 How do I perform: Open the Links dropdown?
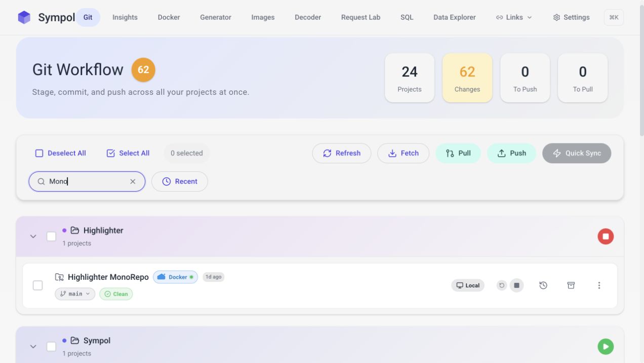tap(514, 17)
